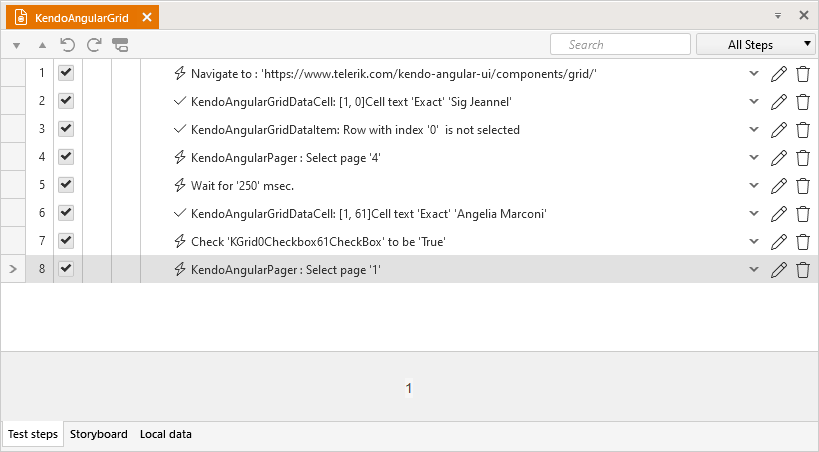Select the Check 'KGrid0Checkbox61CheckBox' to be 'True' step
The width and height of the screenshot is (819, 452).
pos(318,241)
